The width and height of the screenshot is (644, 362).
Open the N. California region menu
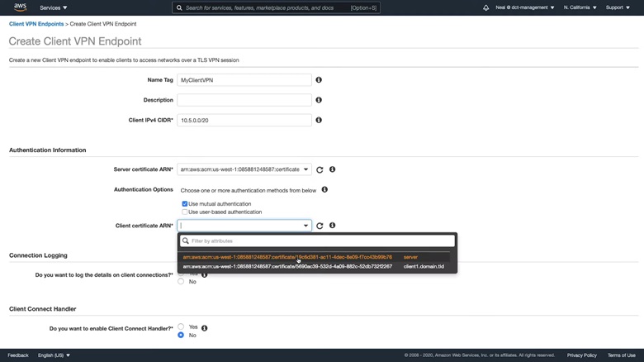(580, 7)
